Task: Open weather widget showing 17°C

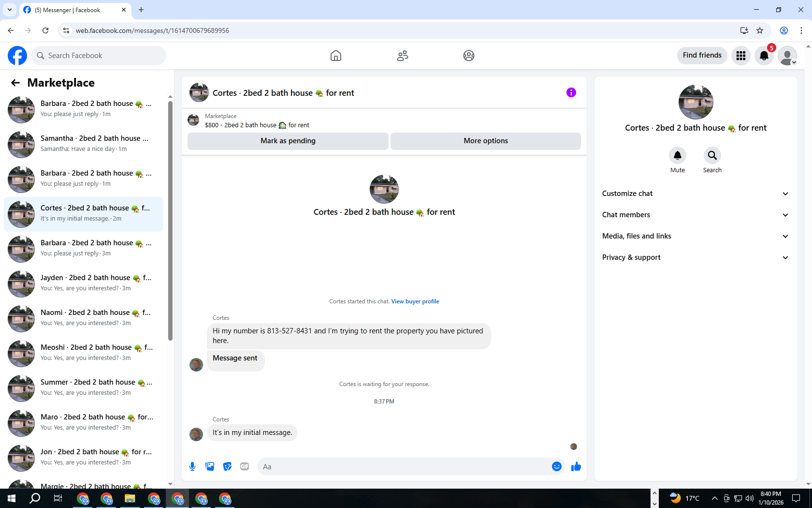Action: pyautogui.click(x=685, y=498)
